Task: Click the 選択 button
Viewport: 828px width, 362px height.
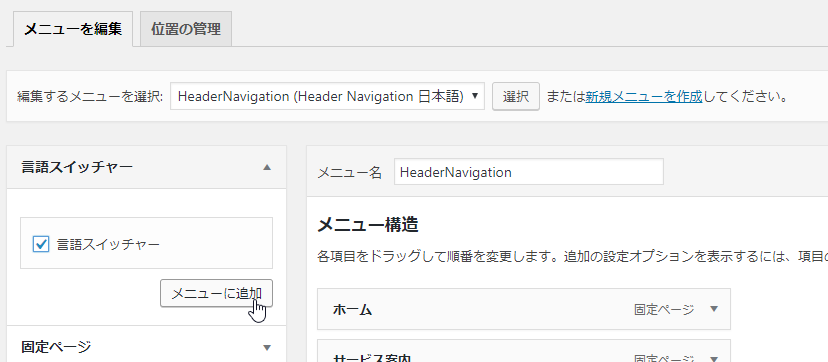Action: (x=516, y=97)
